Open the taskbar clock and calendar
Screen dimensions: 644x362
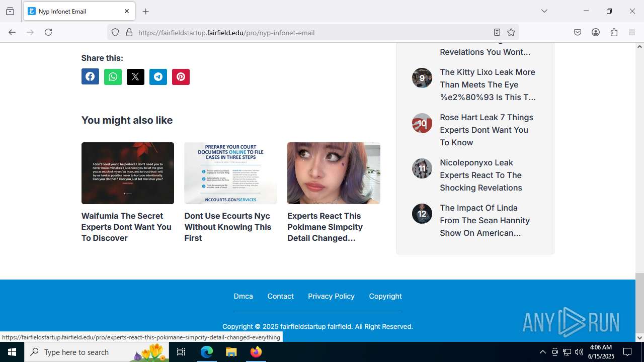[x=601, y=352]
